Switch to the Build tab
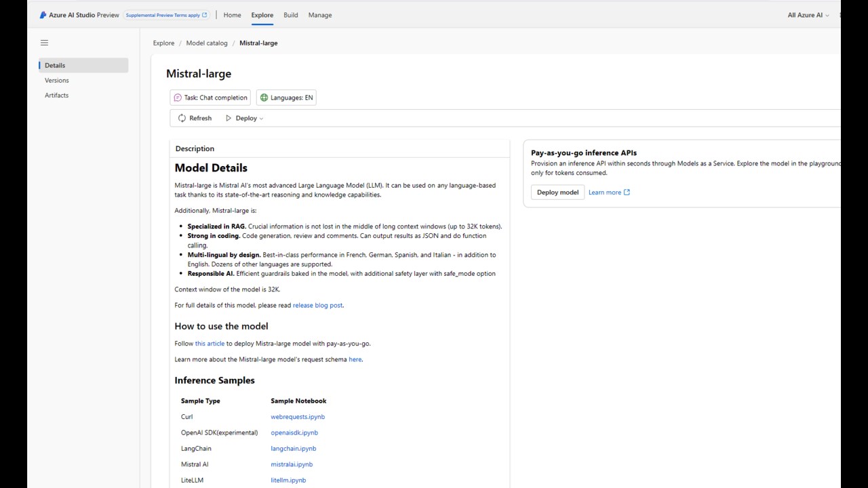This screenshot has width=868, height=488. coord(291,15)
